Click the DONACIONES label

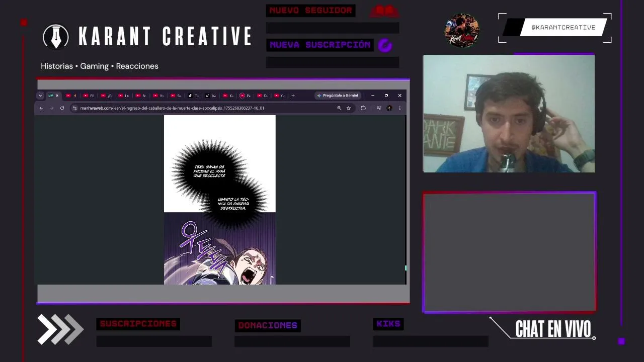(x=268, y=325)
